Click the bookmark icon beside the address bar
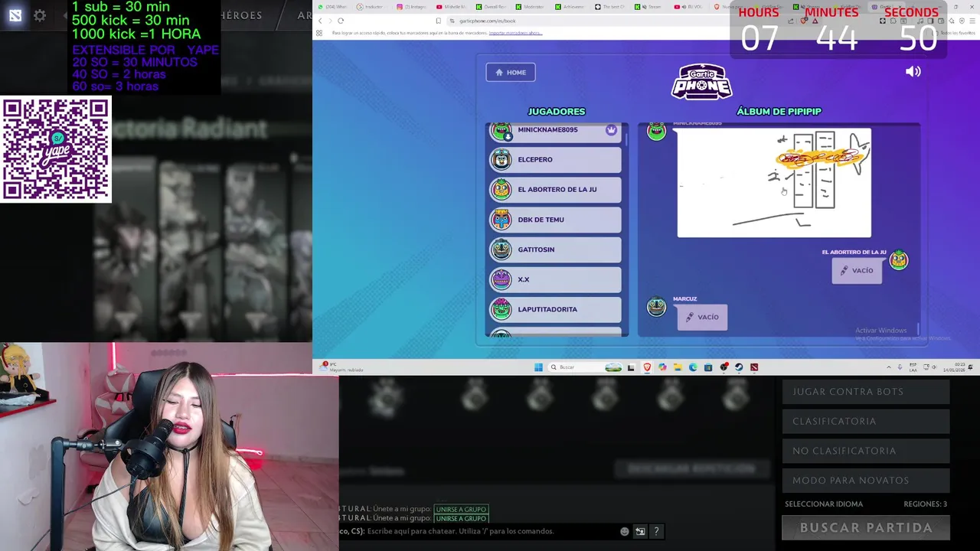Screen dimensions: 980x551 438,21
